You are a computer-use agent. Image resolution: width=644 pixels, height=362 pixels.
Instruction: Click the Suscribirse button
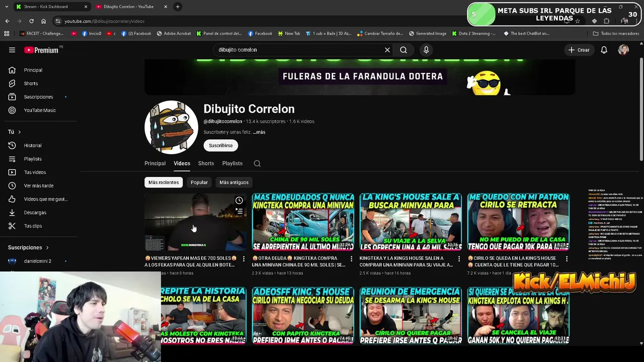[x=221, y=145]
